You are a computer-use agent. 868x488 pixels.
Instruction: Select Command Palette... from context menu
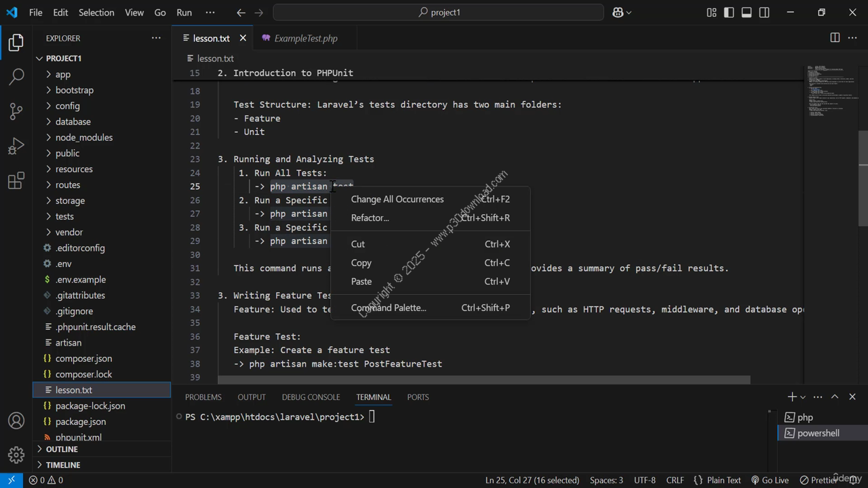(430, 307)
